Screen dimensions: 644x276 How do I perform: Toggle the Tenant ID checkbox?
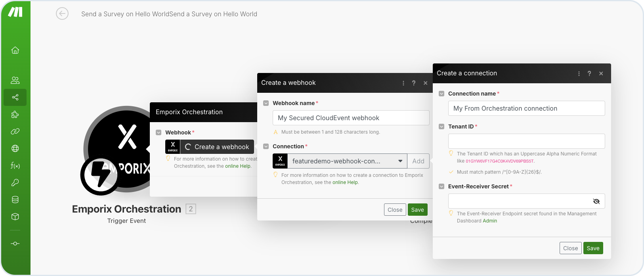[x=441, y=127]
